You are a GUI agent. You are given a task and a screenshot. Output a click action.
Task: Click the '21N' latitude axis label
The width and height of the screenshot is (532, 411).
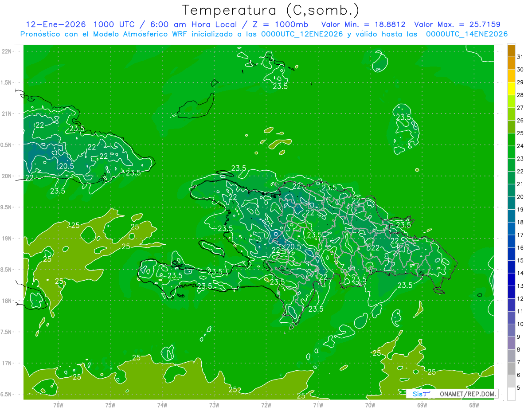click(6, 114)
